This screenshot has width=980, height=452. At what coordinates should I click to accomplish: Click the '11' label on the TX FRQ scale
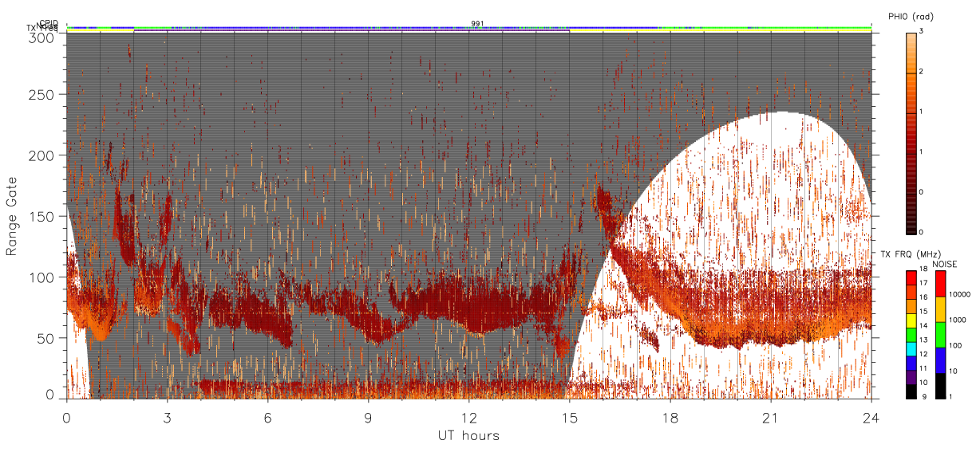pyautogui.click(x=924, y=368)
